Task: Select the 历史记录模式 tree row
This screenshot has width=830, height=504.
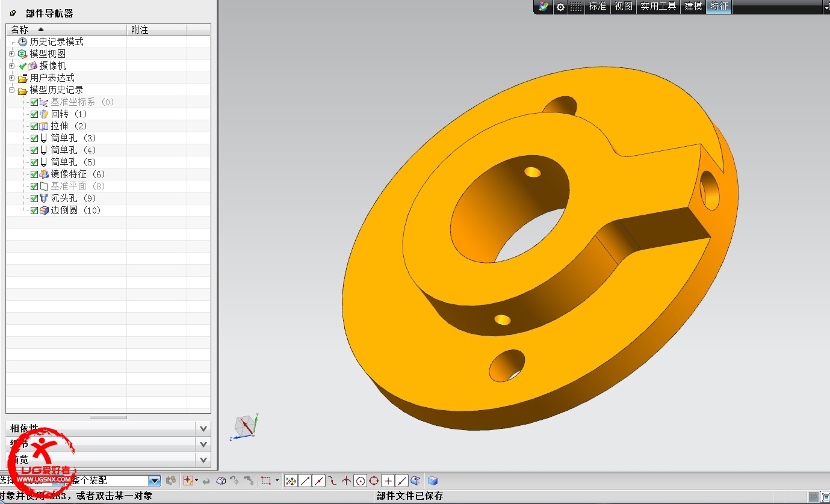Action: [x=108, y=41]
